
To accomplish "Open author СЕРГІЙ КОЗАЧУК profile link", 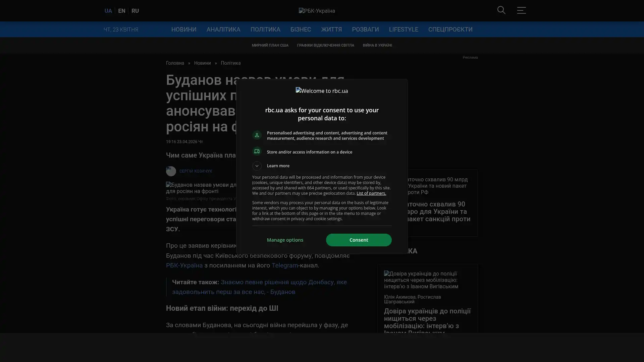I will click(196, 171).
